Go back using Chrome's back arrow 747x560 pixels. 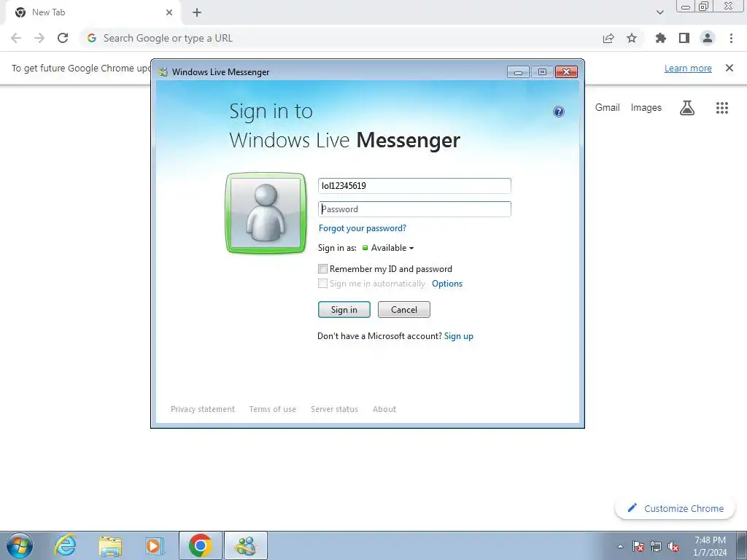coord(16,38)
